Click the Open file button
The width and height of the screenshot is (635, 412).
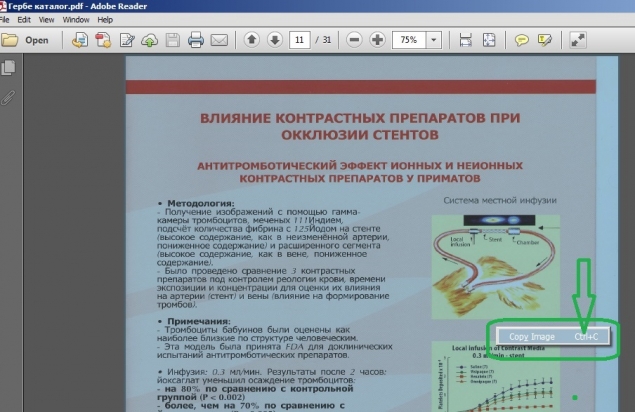tap(27, 41)
